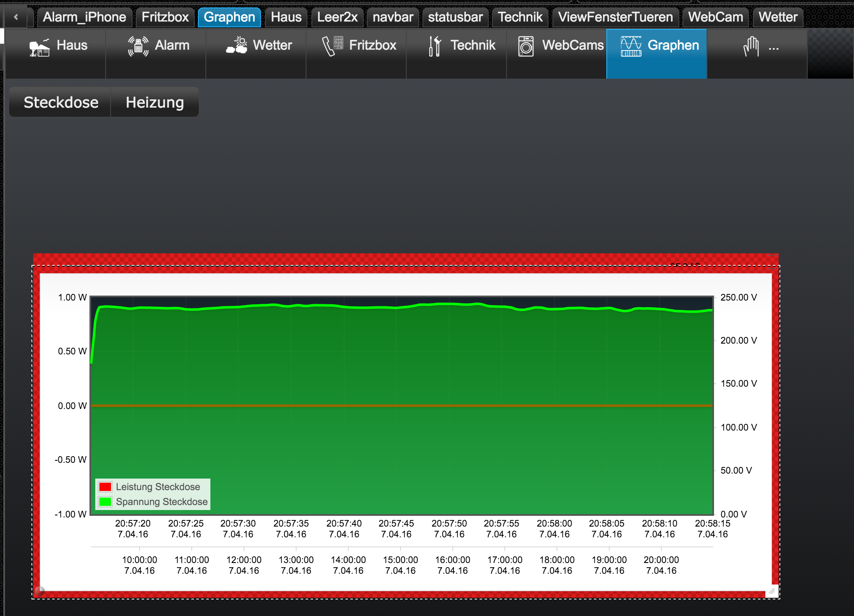Click the hand icon in navbar
The height and width of the screenshot is (616, 854).
click(x=751, y=46)
